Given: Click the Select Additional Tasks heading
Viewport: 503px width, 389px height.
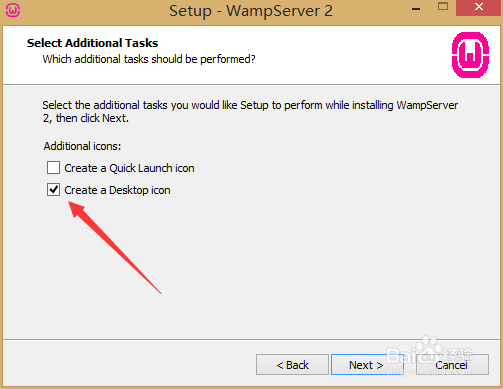Looking at the screenshot, I should pyautogui.click(x=92, y=43).
